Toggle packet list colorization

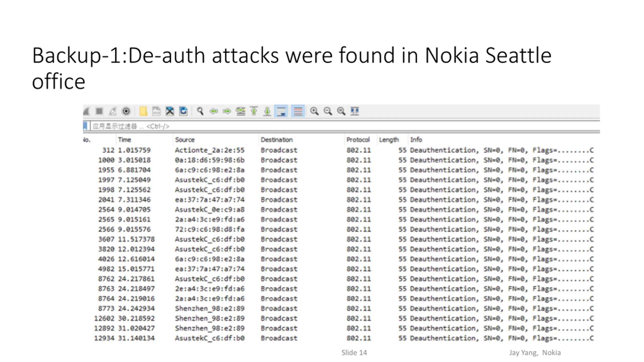298,111
